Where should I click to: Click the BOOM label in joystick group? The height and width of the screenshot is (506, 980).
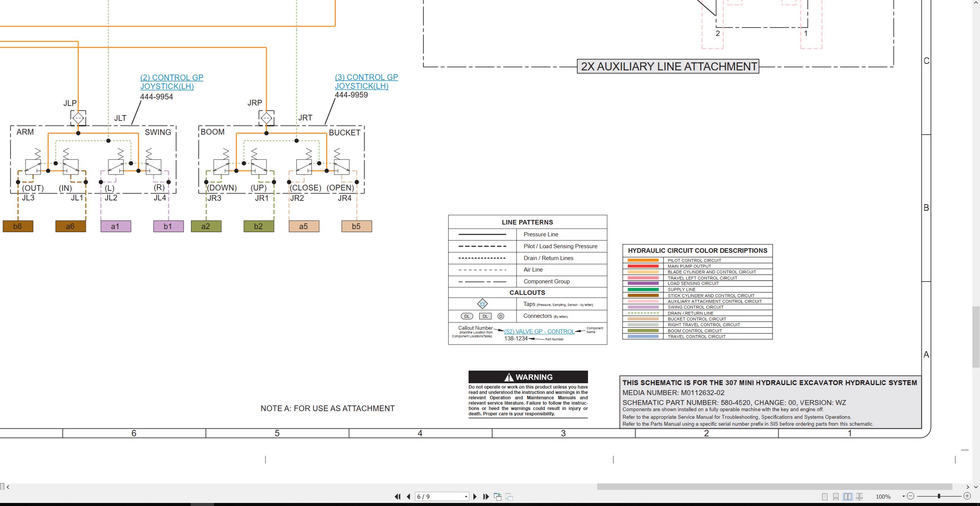[212, 132]
